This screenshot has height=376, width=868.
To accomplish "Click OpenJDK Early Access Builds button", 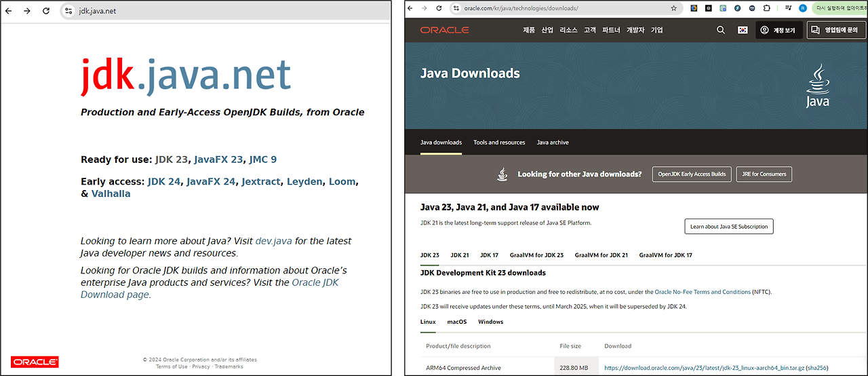I will point(692,174).
